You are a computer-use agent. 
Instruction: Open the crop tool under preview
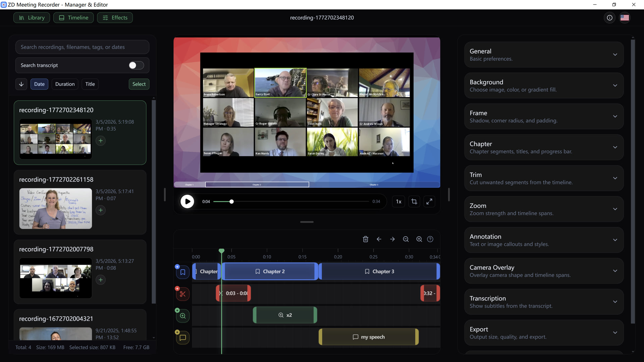click(414, 201)
